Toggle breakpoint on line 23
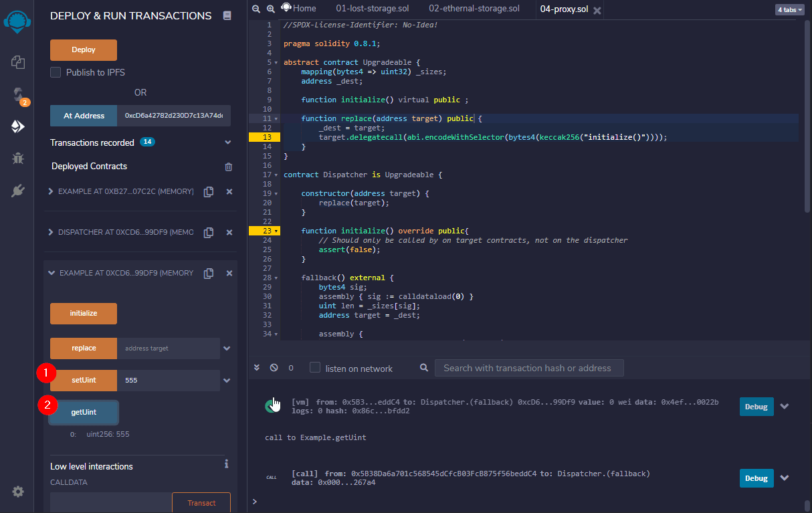The height and width of the screenshot is (513, 812). (264, 230)
